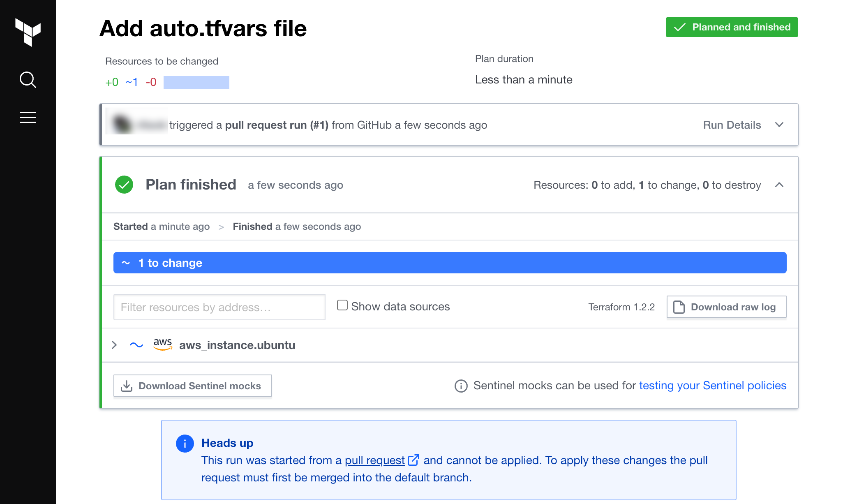The image size is (843, 504).
Task: Click the Terraform logo in sidebar
Action: point(28,32)
